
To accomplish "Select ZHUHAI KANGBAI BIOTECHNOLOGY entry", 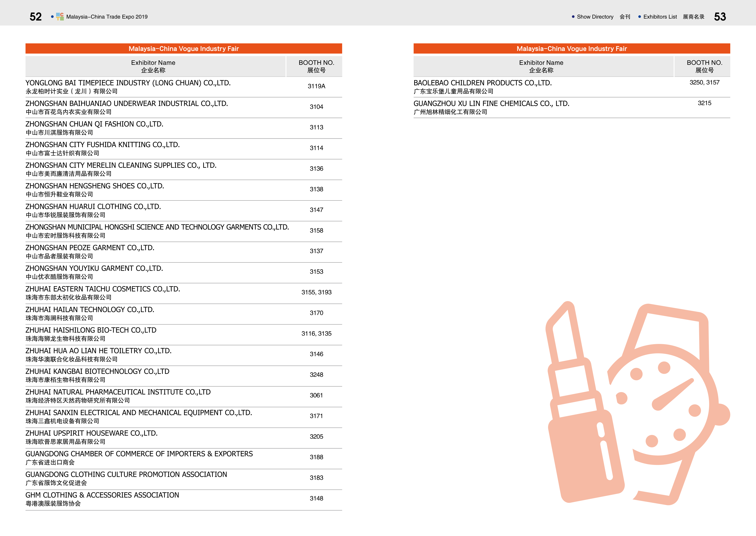I will click(x=98, y=376).
